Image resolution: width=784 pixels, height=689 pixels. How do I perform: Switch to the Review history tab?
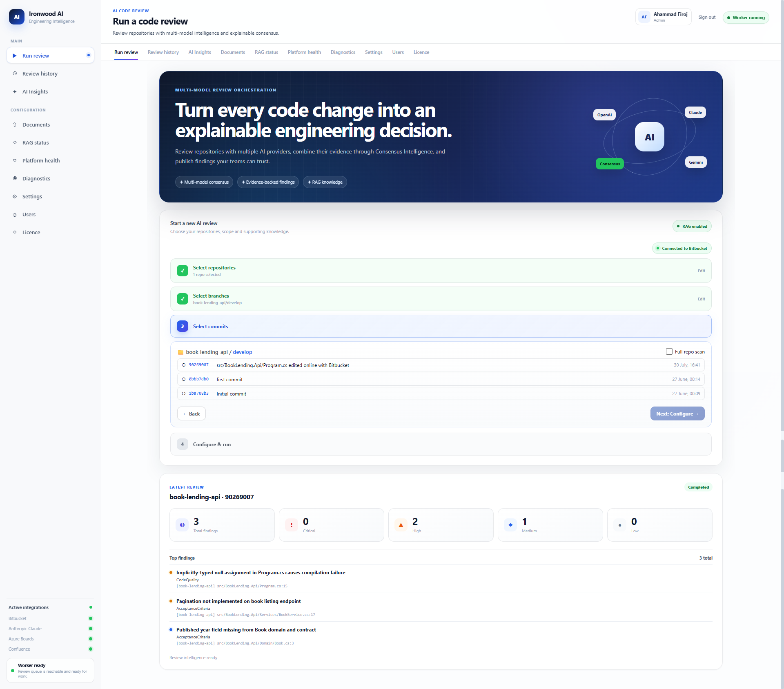click(163, 52)
